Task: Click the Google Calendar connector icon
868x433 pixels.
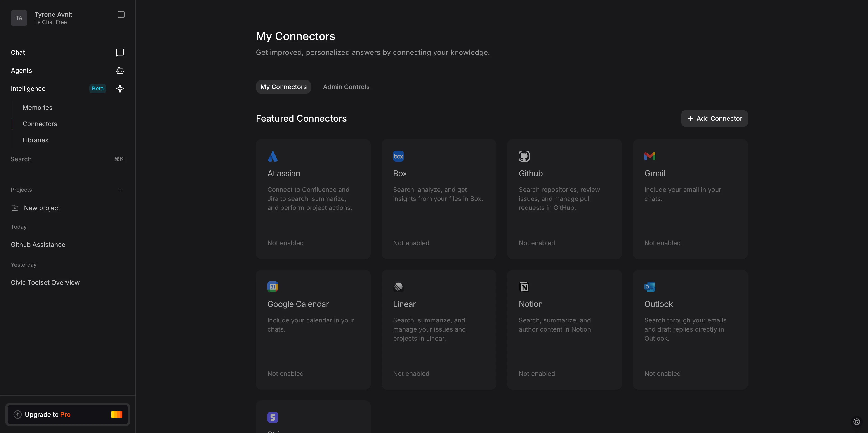Action: point(273,286)
